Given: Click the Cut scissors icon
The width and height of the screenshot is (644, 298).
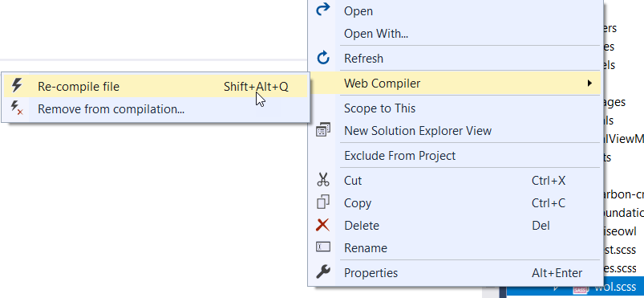Looking at the screenshot, I should (x=323, y=180).
